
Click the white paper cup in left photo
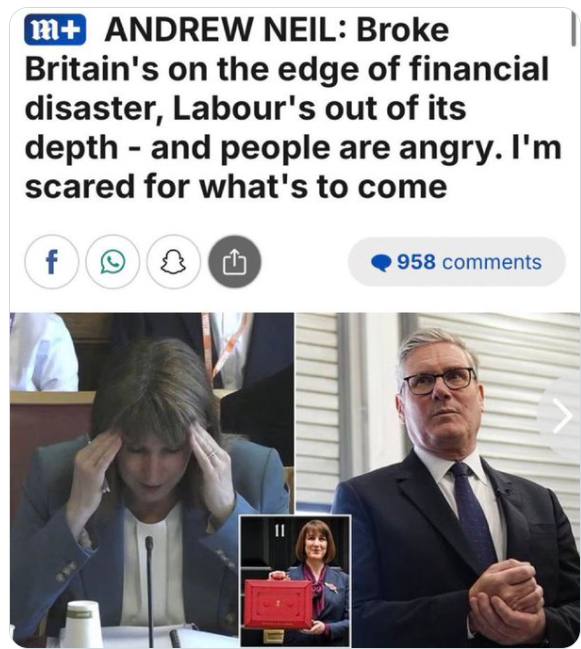[82, 623]
